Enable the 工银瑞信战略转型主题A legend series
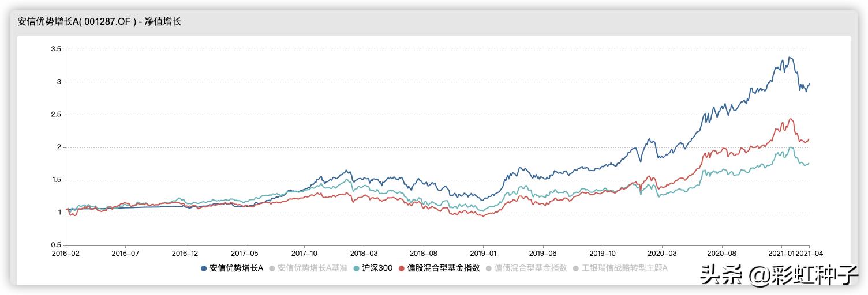 pyautogui.click(x=620, y=268)
